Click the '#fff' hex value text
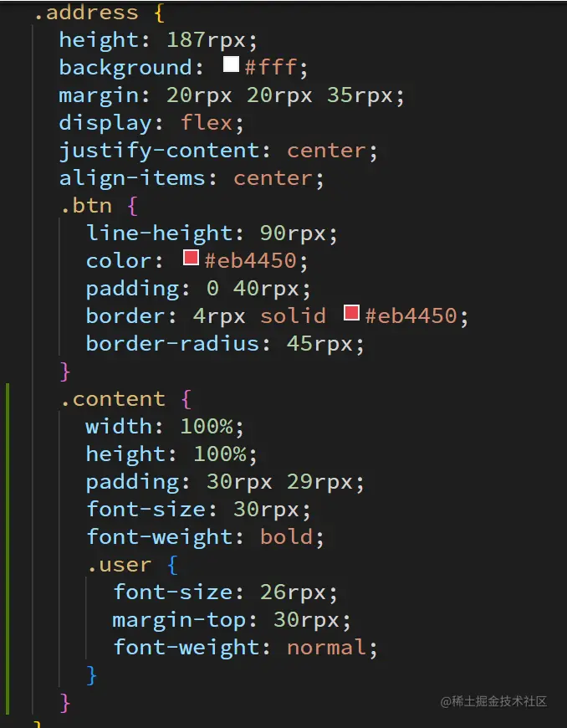 pos(270,68)
